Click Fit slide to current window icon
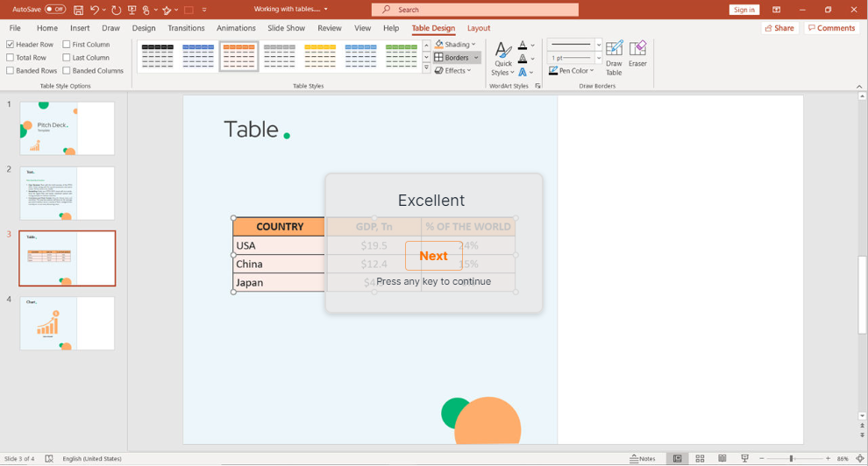The height and width of the screenshot is (466, 868). [x=860, y=458]
